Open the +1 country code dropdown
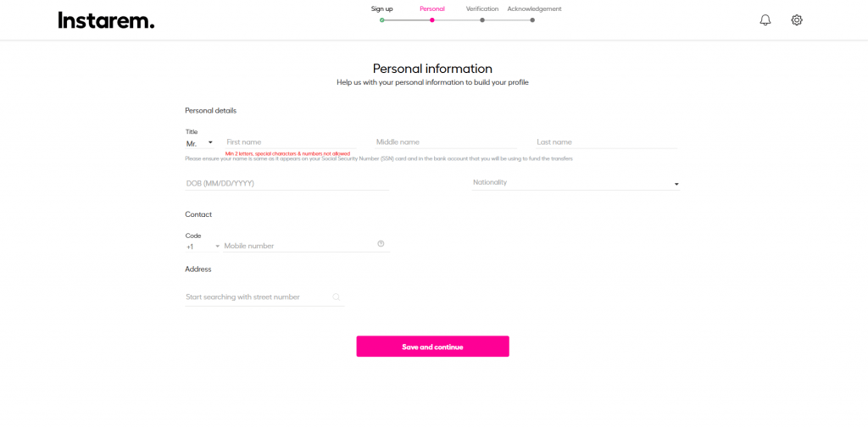This screenshot has width=868, height=427. click(203, 247)
